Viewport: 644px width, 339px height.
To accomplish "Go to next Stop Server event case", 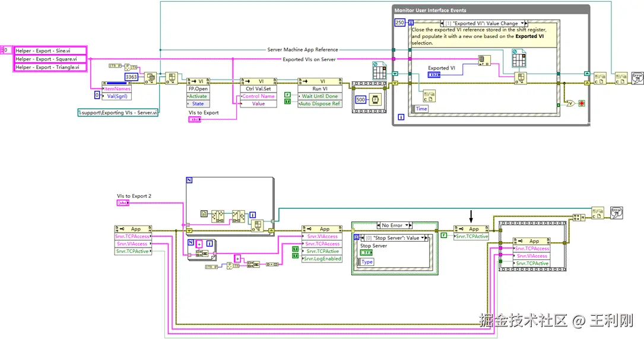I will pos(427,238).
